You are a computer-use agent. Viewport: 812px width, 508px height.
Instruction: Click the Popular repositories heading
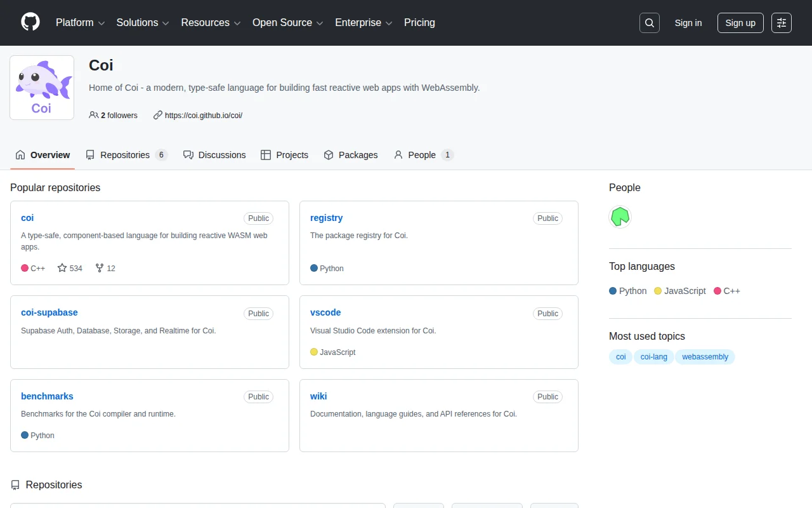point(55,188)
